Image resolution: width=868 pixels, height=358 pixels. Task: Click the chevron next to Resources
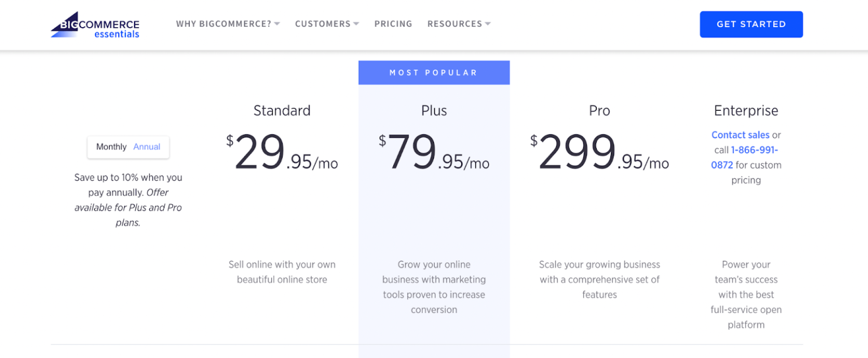488,24
